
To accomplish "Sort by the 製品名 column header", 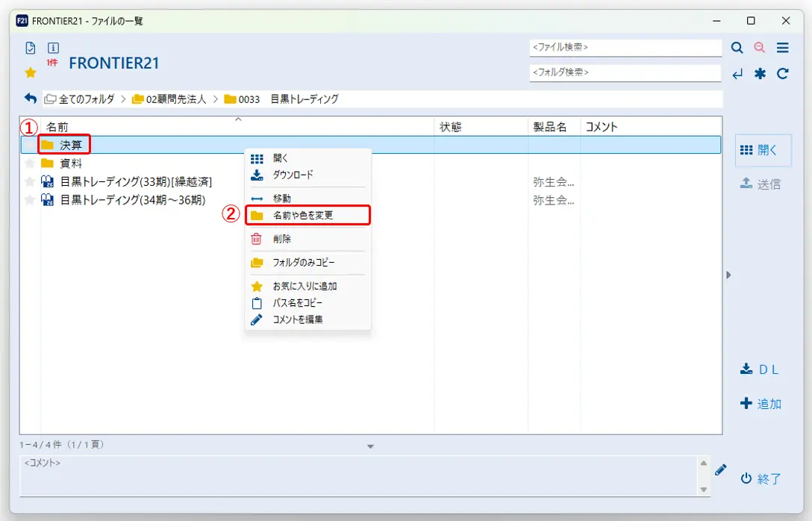I will click(554, 127).
